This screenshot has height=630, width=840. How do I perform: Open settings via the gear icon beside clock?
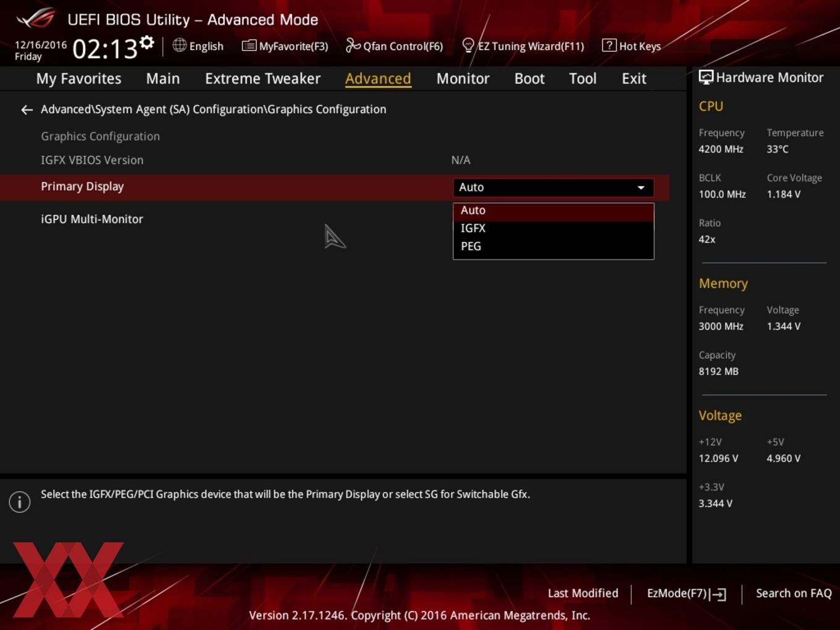[146, 43]
